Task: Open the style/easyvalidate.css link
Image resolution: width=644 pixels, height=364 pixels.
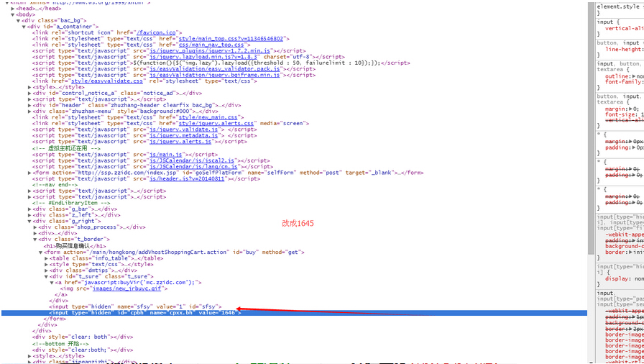Action: point(107,81)
